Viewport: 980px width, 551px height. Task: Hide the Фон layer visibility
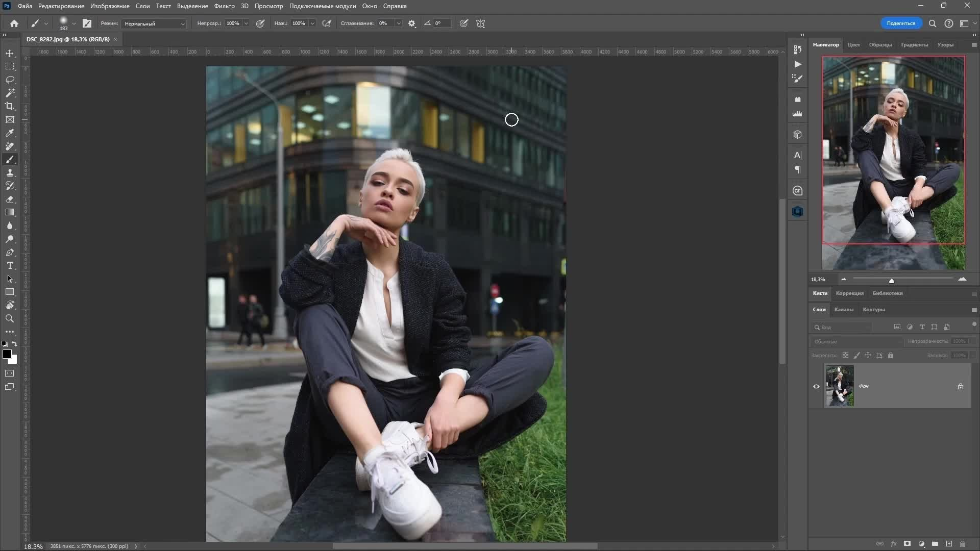[x=816, y=386]
